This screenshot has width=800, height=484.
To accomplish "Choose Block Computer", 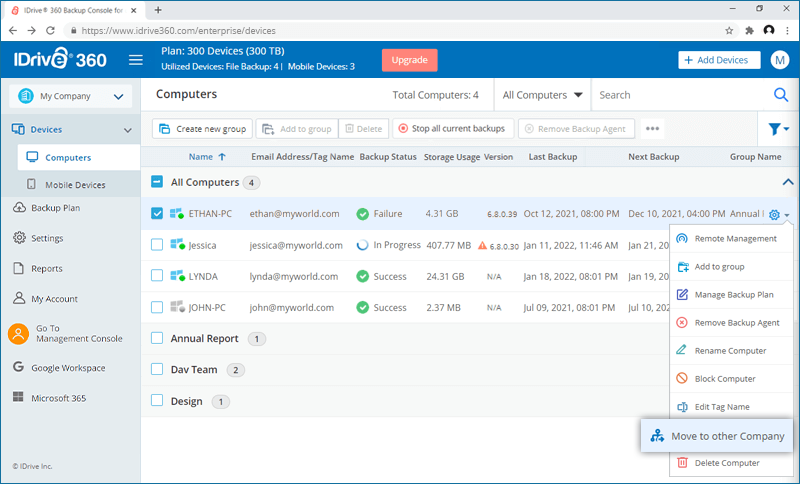I will [731, 378].
